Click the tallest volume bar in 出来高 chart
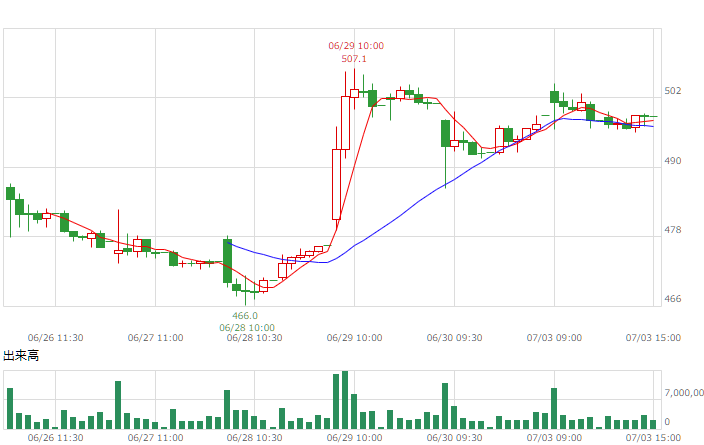 point(345,400)
